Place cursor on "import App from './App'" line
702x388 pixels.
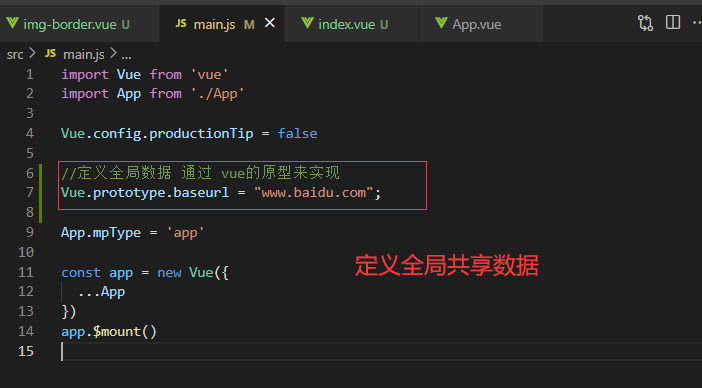tap(153, 94)
